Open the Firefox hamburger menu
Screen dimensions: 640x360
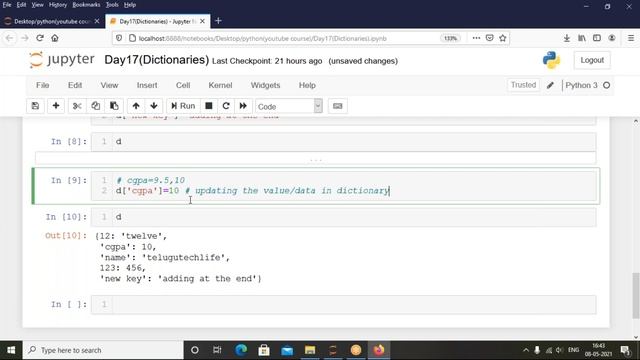click(x=631, y=38)
